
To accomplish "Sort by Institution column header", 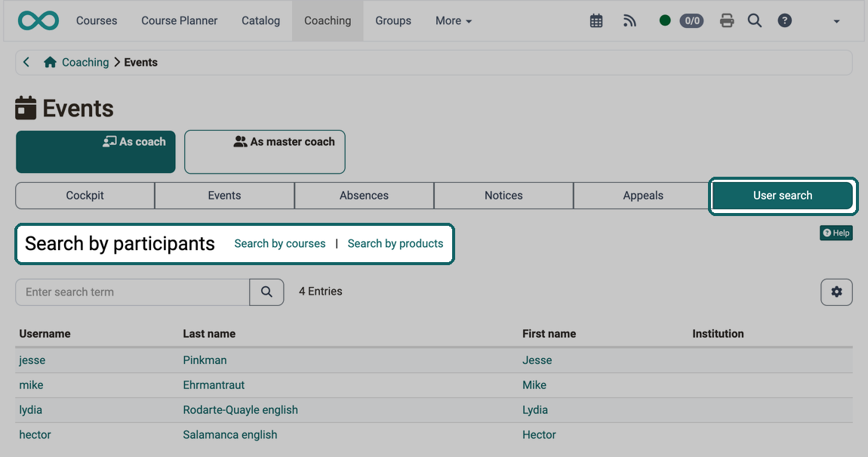I will pyautogui.click(x=718, y=333).
